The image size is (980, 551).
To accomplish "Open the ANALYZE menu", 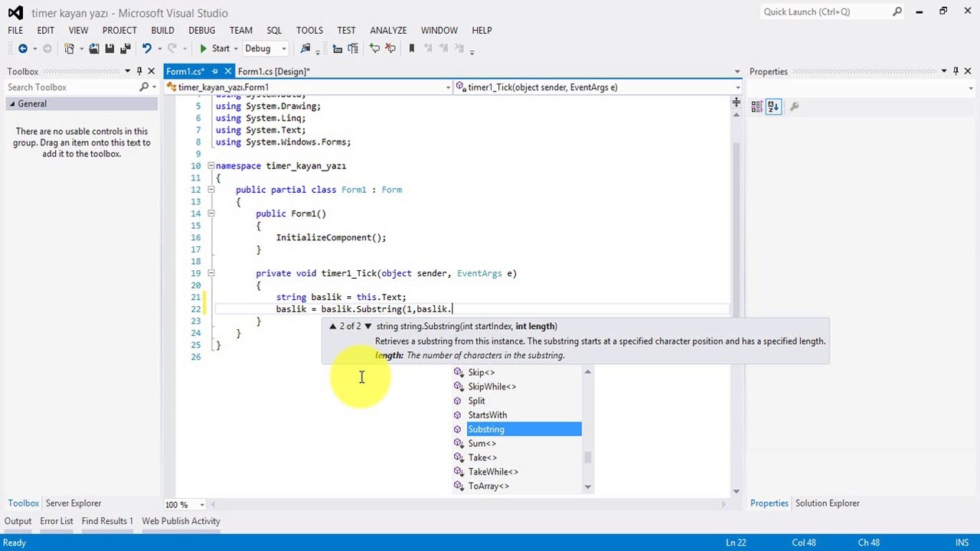I will [x=388, y=31].
